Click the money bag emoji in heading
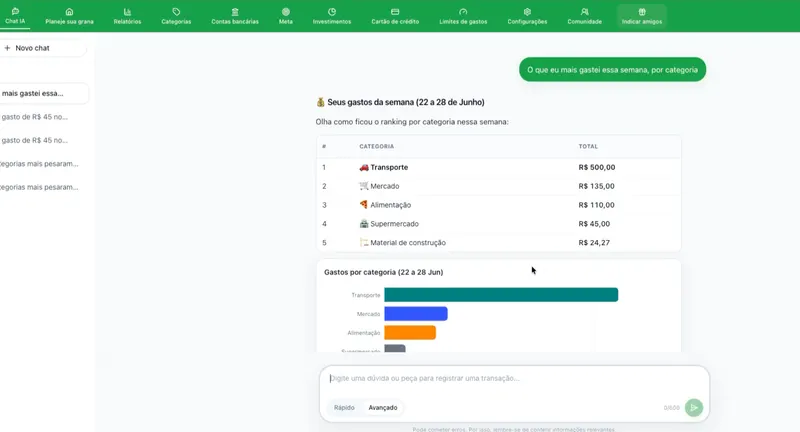 [320, 102]
